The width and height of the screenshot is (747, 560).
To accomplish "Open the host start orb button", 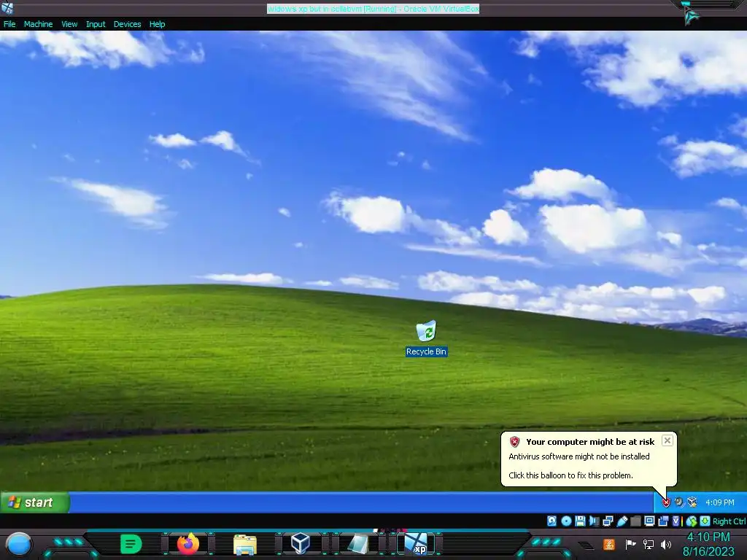I will tap(18, 545).
